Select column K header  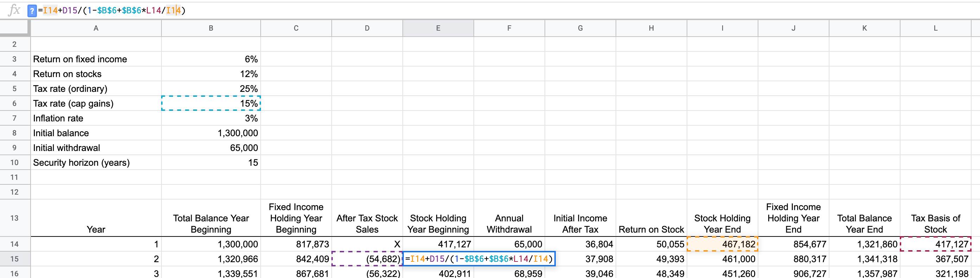[x=864, y=28]
